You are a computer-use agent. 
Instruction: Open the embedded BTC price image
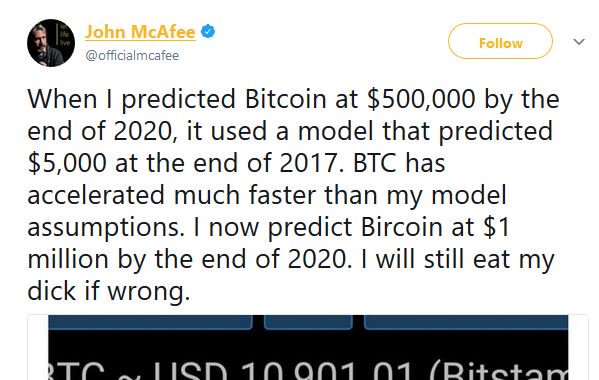[308, 348]
